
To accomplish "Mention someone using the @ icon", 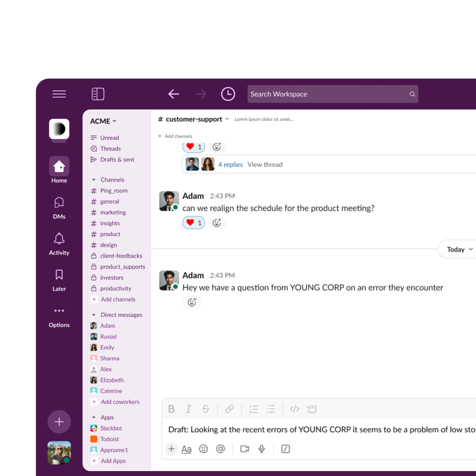I will pyautogui.click(x=220, y=449).
